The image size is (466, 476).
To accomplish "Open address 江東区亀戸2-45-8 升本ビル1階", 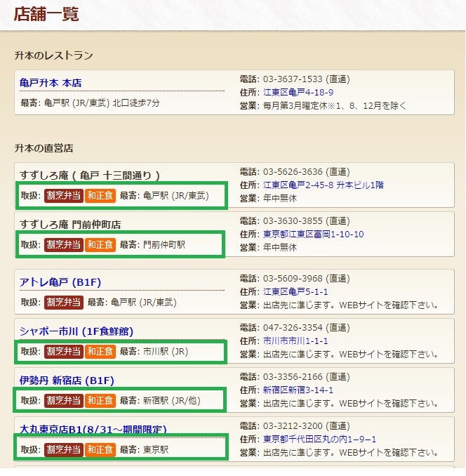I will pyautogui.click(x=323, y=185).
